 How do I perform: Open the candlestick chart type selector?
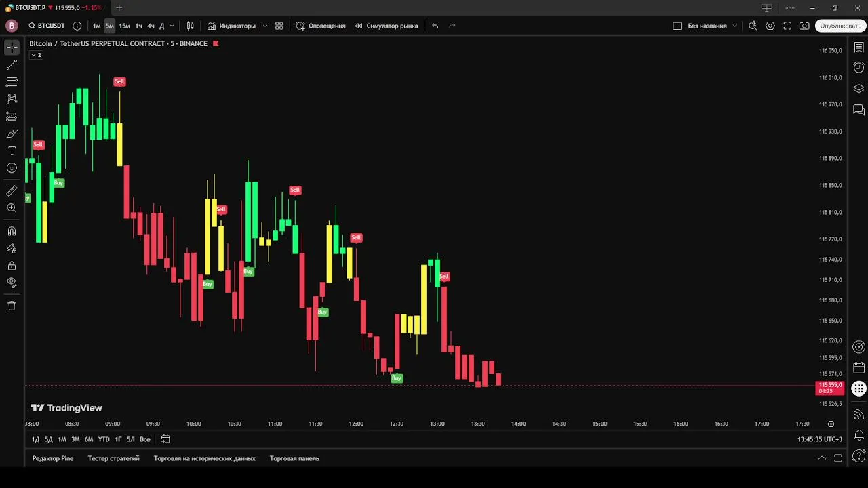(x=191, y=26)
